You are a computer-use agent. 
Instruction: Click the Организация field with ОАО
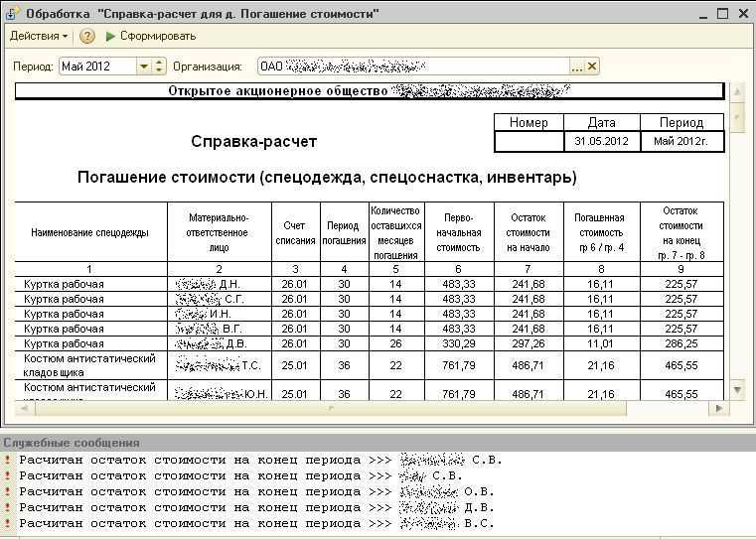(x=413, y=67)
